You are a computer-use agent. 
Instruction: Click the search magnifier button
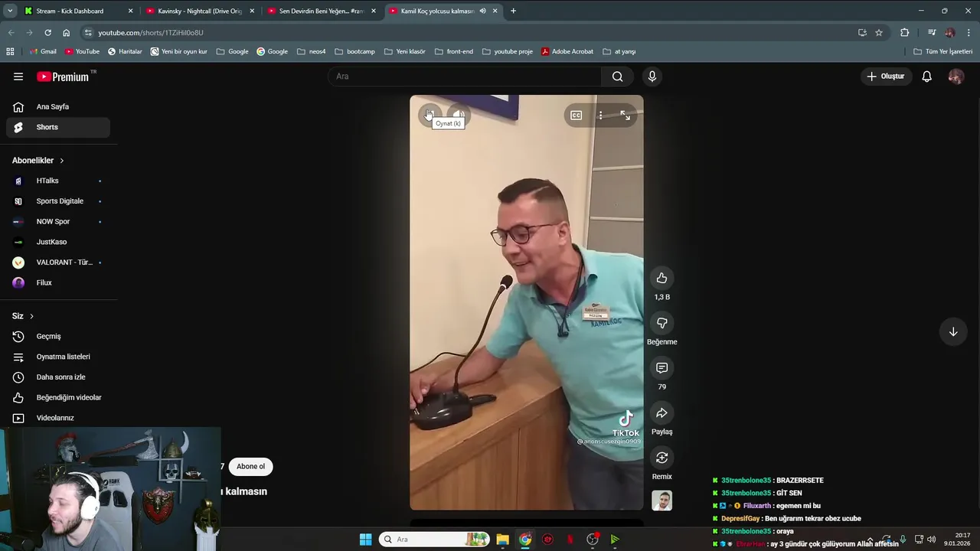click(x=617, y=77)
